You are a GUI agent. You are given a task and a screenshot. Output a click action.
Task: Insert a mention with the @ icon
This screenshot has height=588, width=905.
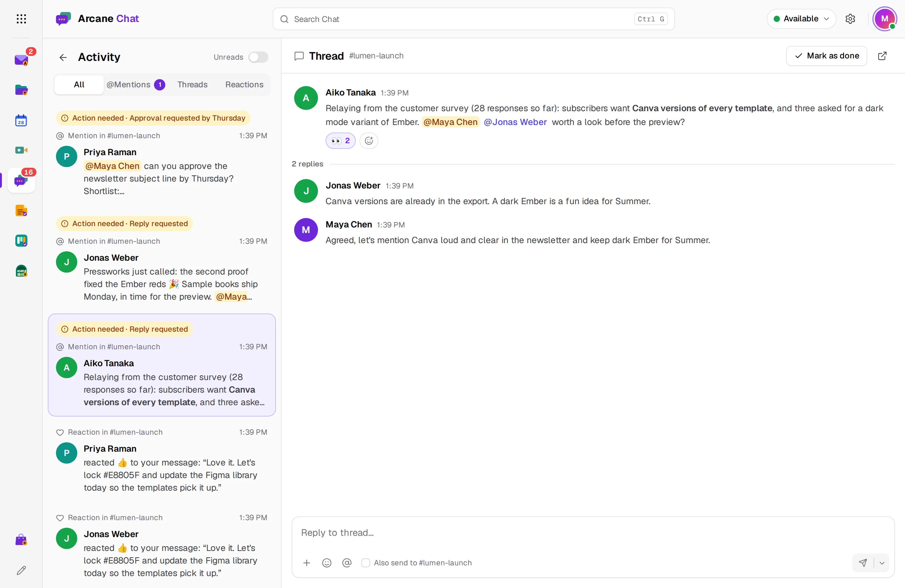tap(347, 563)
